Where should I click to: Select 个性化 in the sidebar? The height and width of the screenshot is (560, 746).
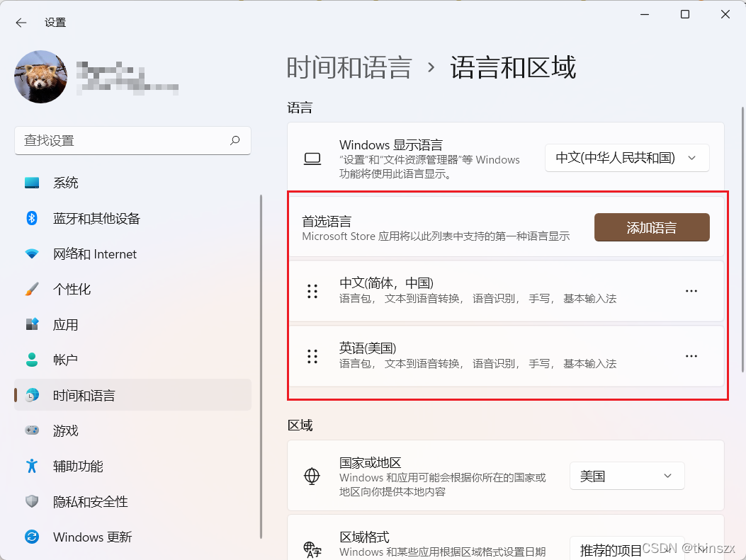tap(132, 289)
